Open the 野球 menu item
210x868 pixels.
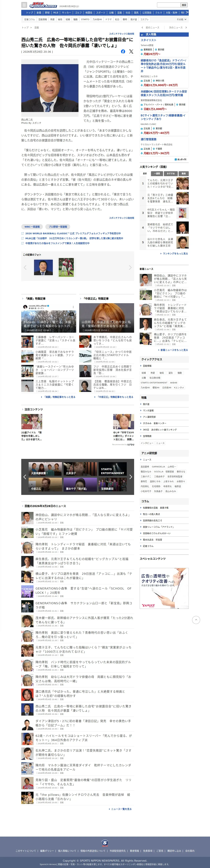[47, 12]
